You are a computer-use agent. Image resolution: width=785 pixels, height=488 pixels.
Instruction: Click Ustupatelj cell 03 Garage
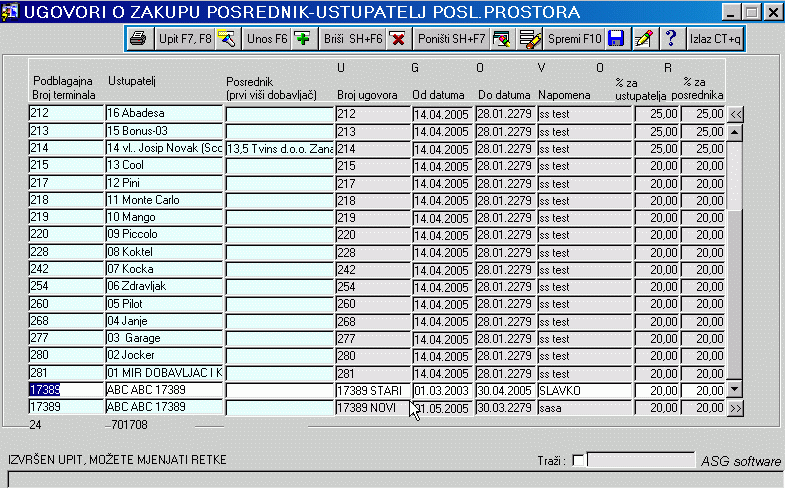tap(164, 338)
